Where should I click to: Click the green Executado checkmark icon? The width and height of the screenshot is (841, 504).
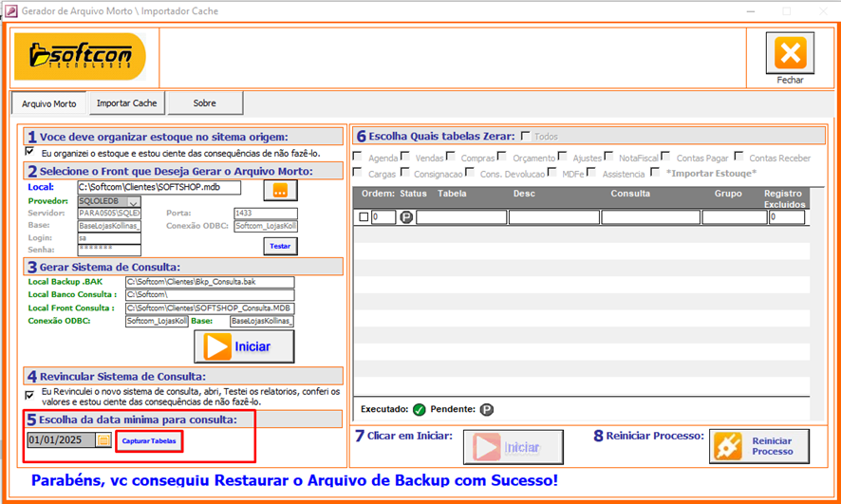[419, 410]
